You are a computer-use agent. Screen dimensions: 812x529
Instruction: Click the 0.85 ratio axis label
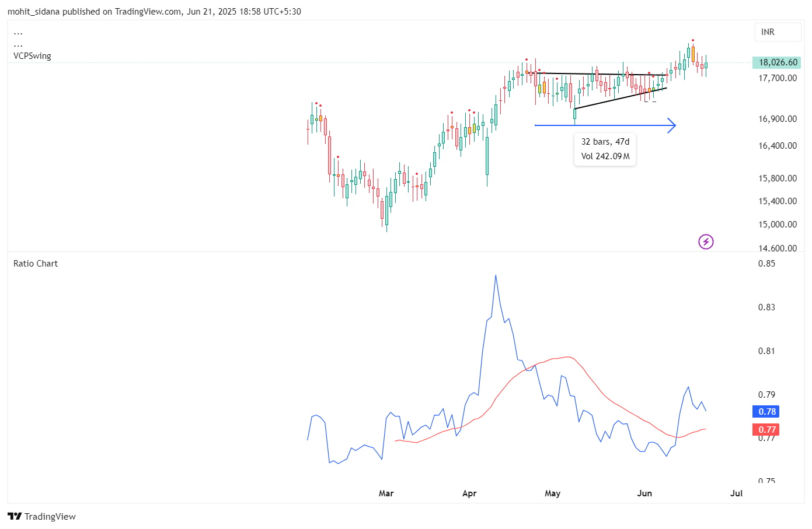tap(766, 264)
